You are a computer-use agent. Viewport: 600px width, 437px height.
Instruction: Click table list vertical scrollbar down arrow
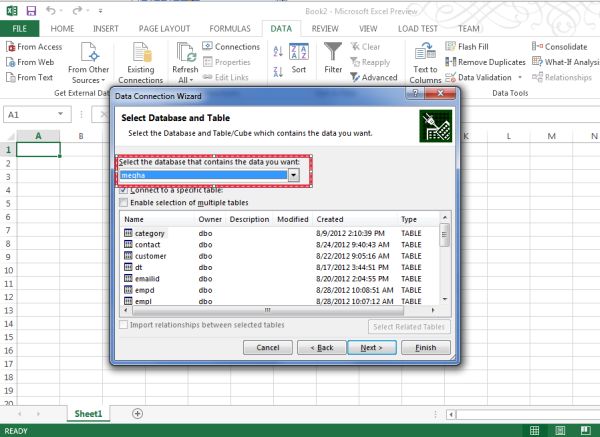[445, 300]
